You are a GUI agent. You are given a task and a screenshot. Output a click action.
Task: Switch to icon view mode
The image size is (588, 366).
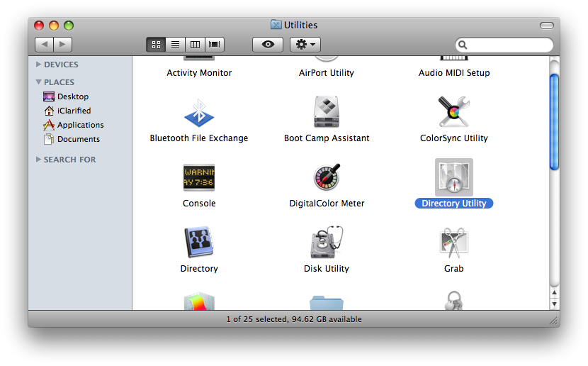tap(156, 45)
